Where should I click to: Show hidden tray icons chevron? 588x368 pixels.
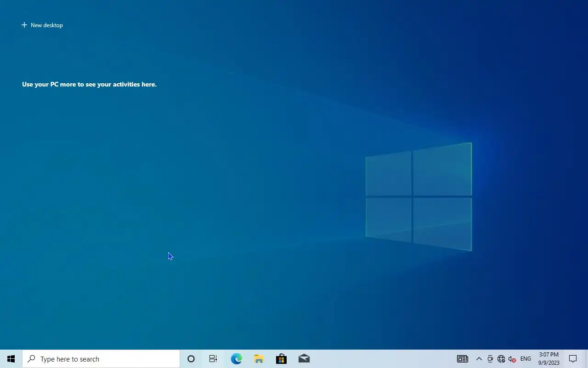point(479,359)
